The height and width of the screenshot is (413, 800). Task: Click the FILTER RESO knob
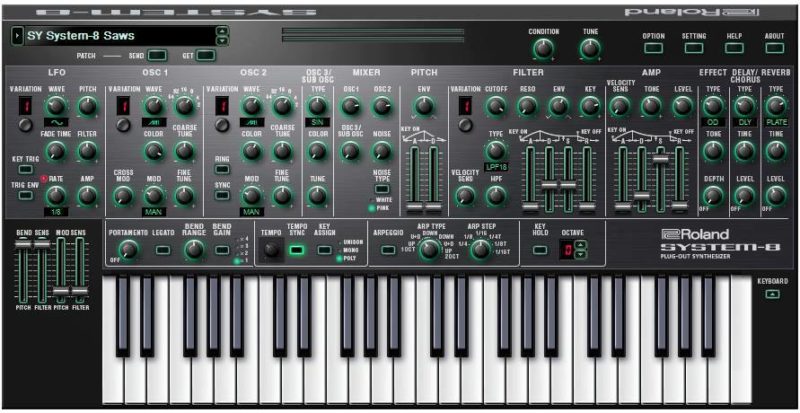pyautogui.click(x=527, y=106)
